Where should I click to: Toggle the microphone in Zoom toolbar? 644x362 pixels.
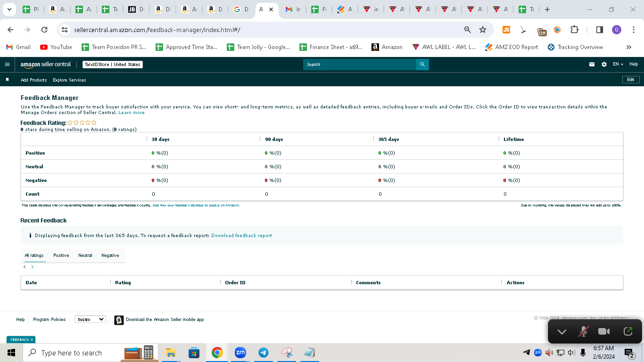click(x=584, y=331)
